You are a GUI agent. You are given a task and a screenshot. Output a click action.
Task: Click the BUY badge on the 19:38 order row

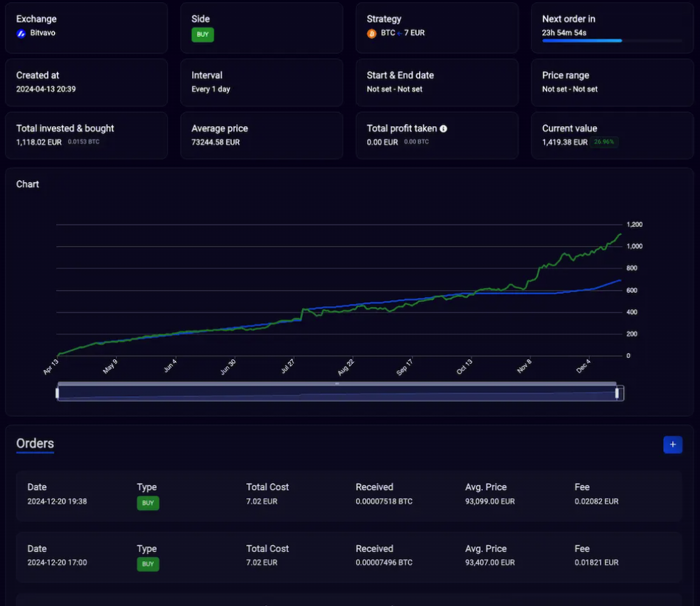coord(148,503)
